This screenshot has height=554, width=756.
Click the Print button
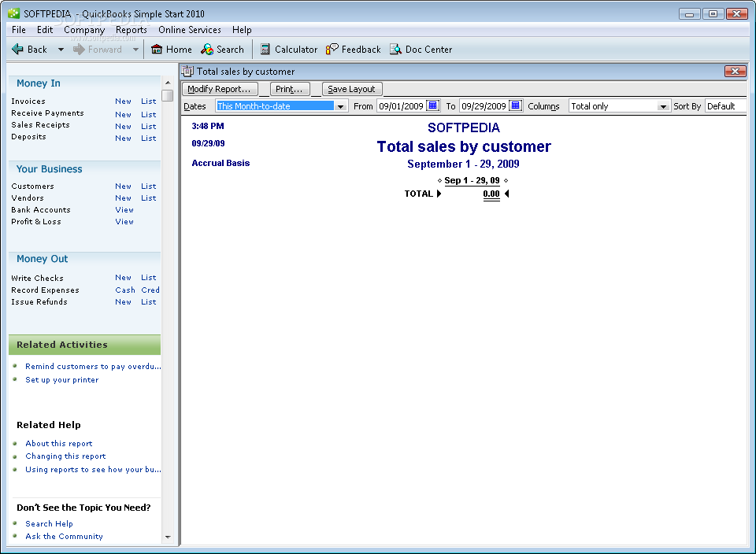tap(289, 89)
